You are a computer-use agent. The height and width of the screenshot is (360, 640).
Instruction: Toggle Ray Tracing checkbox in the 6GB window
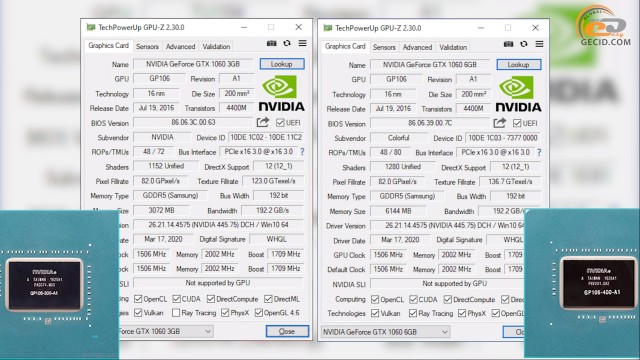[413, 313]
